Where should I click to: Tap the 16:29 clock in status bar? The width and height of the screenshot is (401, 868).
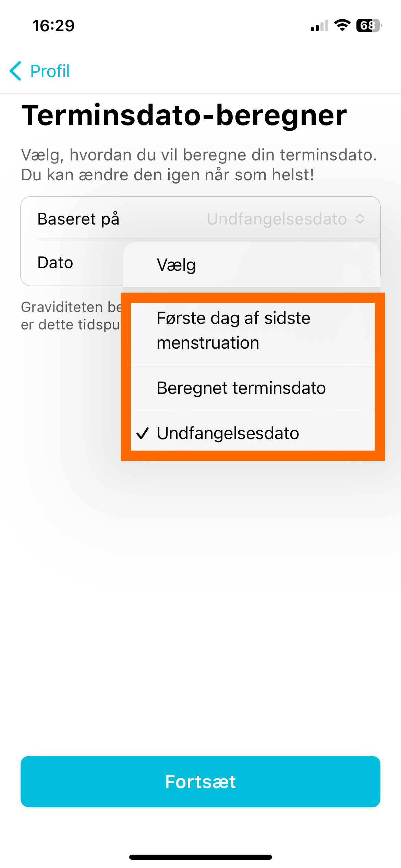(53, 26)
